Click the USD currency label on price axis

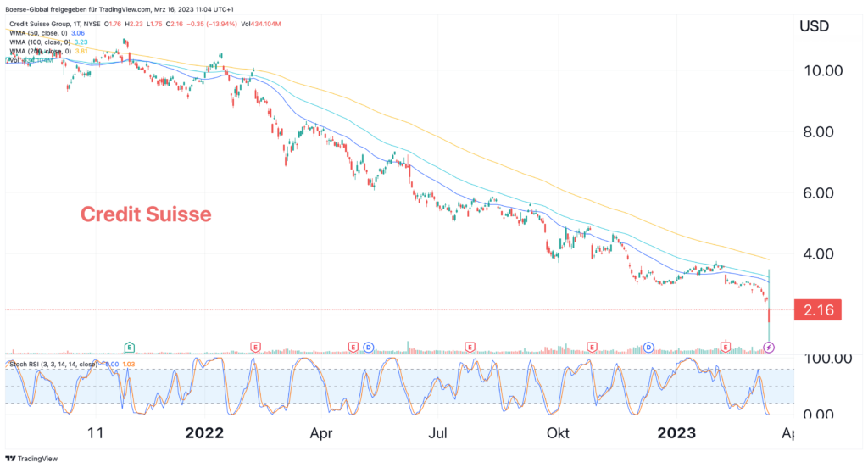pyautogui.click(x=816, y=26)
